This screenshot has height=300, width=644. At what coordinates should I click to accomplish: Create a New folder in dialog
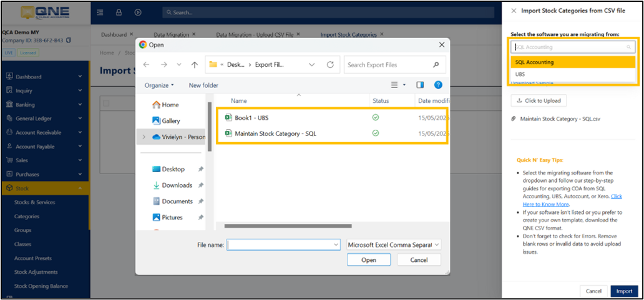(203, 85)
